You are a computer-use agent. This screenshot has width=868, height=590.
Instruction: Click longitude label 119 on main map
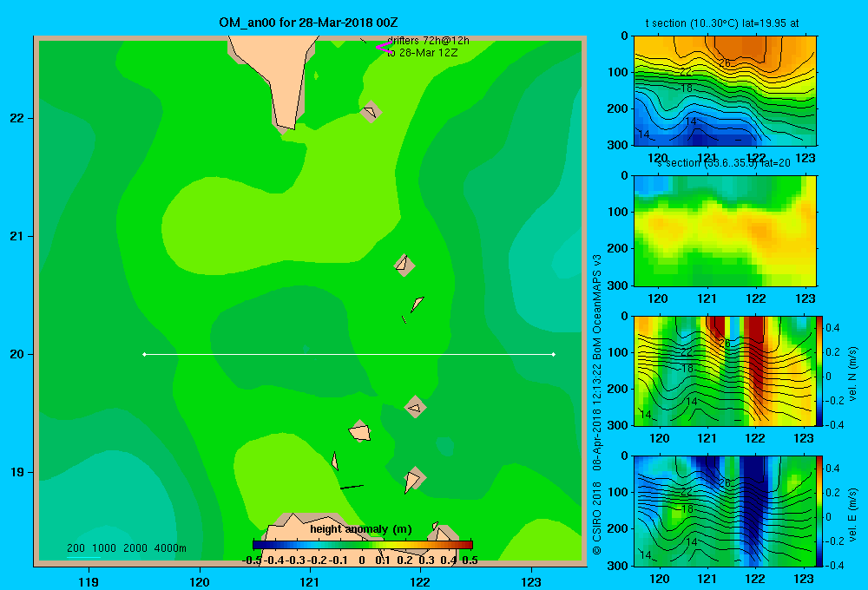[x=89, y=581]
